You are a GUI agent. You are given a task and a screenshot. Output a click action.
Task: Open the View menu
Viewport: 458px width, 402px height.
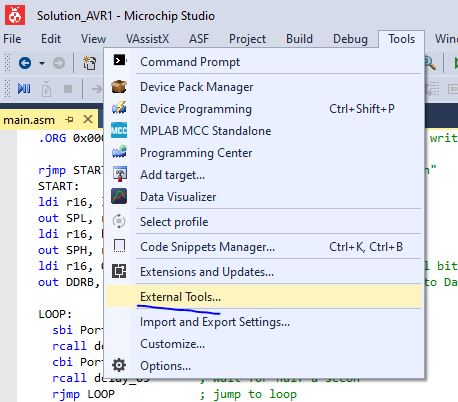click(x=93, y=39)
